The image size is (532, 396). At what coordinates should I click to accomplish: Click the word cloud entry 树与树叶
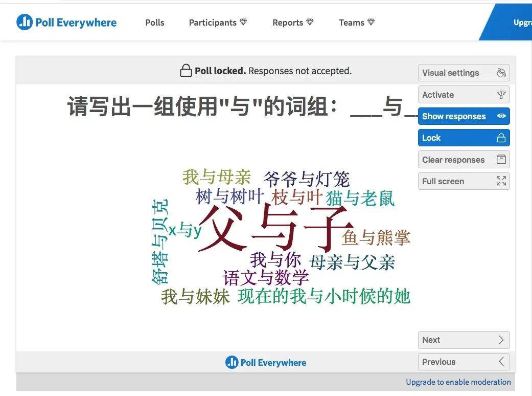(x=229, y=196)
